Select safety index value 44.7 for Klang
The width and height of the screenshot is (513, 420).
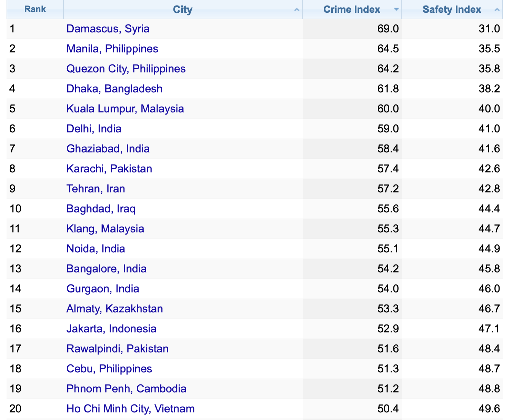tap(489, 229)
